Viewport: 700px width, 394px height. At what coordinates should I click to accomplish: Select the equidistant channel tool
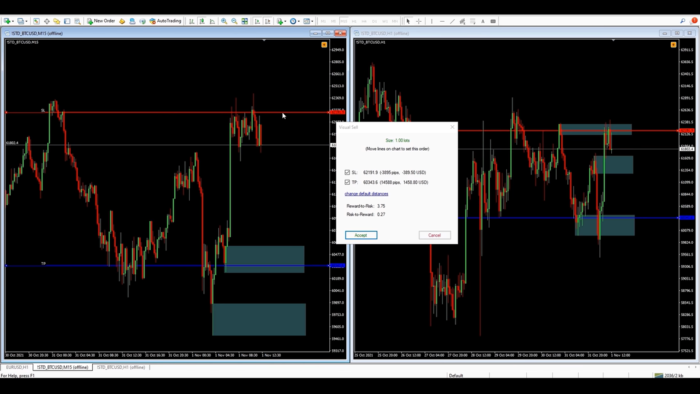tap(462, 21)
